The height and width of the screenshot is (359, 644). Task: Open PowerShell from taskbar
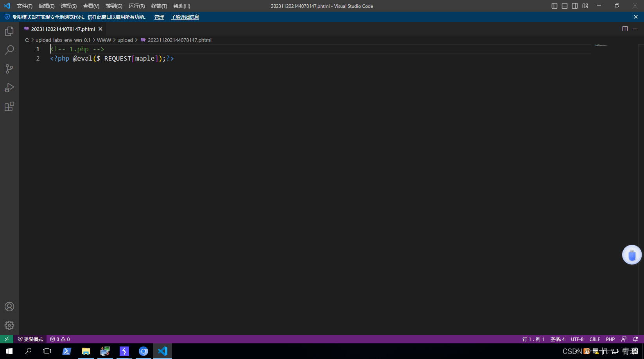click(x=67, y=351)
